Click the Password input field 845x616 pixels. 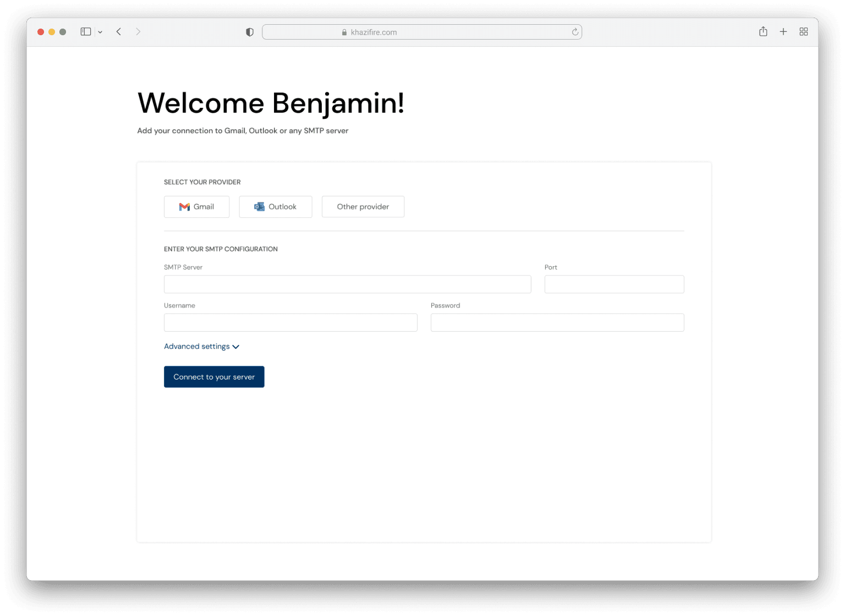pyautogui.click(x=557, y=322)
